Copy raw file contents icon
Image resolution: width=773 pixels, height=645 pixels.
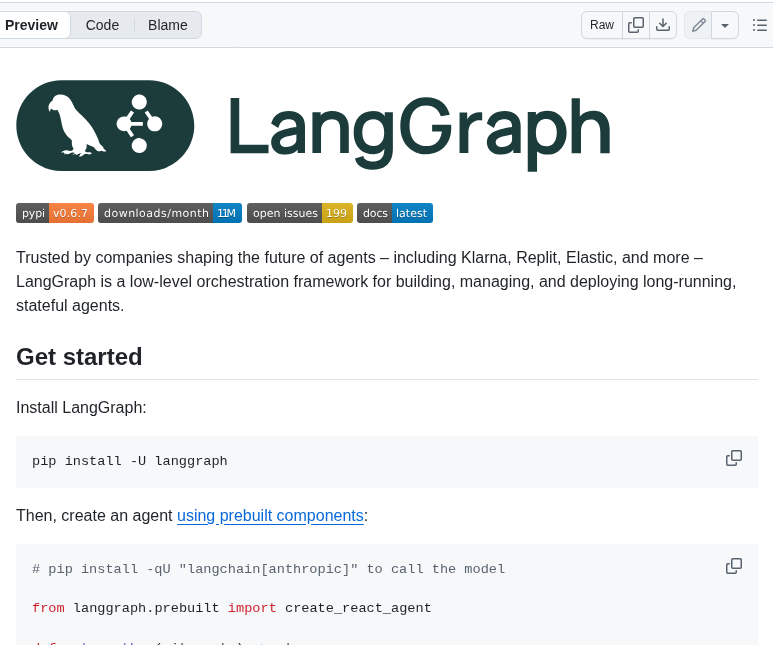[636, 25]
